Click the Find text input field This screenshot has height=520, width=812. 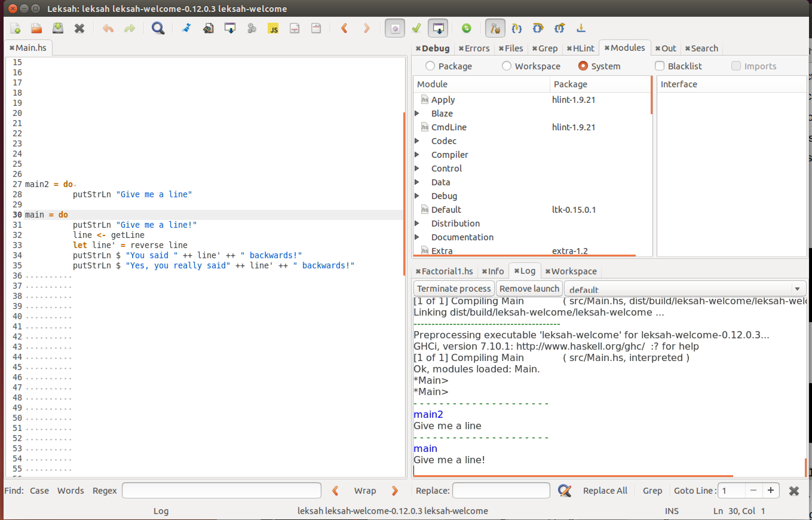[x=221, y=490]
